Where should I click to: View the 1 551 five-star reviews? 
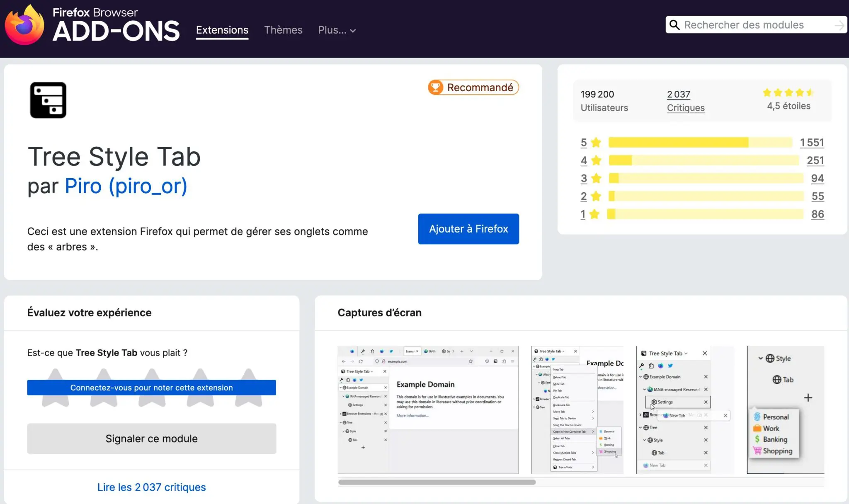(x=812, y=142)
